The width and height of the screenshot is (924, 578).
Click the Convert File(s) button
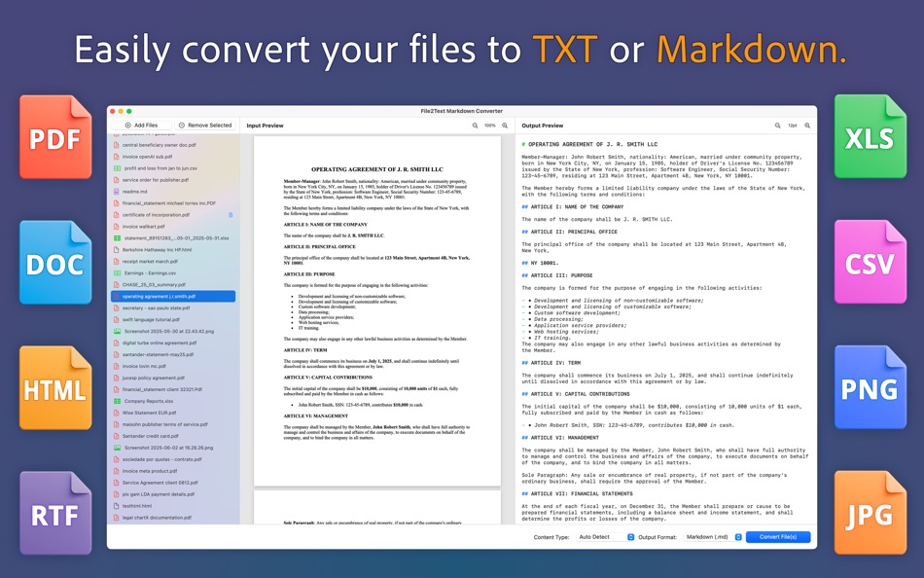pos(778,537)
